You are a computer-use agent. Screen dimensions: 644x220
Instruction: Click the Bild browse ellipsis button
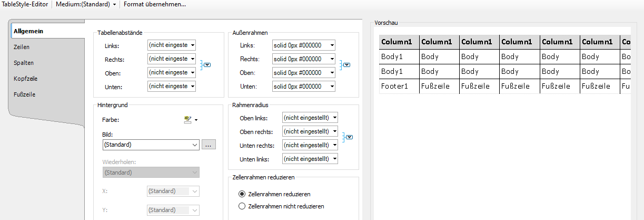click(209, 145)
